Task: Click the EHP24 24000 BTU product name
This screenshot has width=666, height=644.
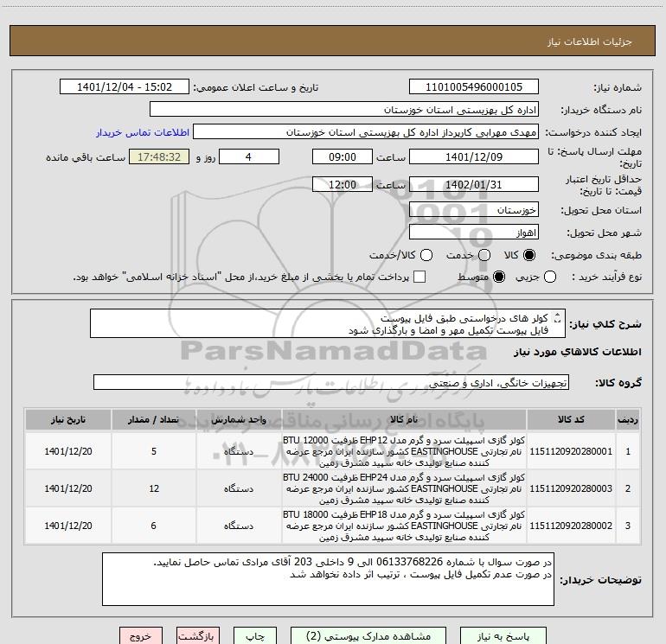Action: coord(404,488)
